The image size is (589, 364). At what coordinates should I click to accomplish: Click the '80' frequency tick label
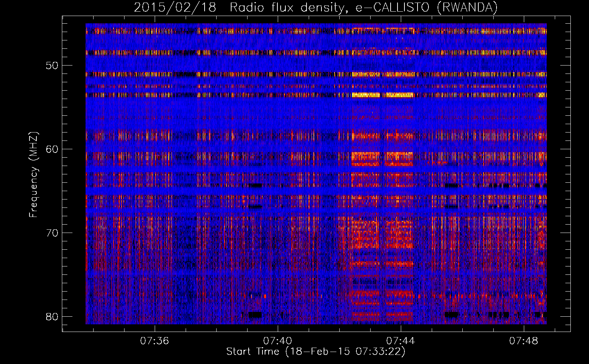pos(52,317)
